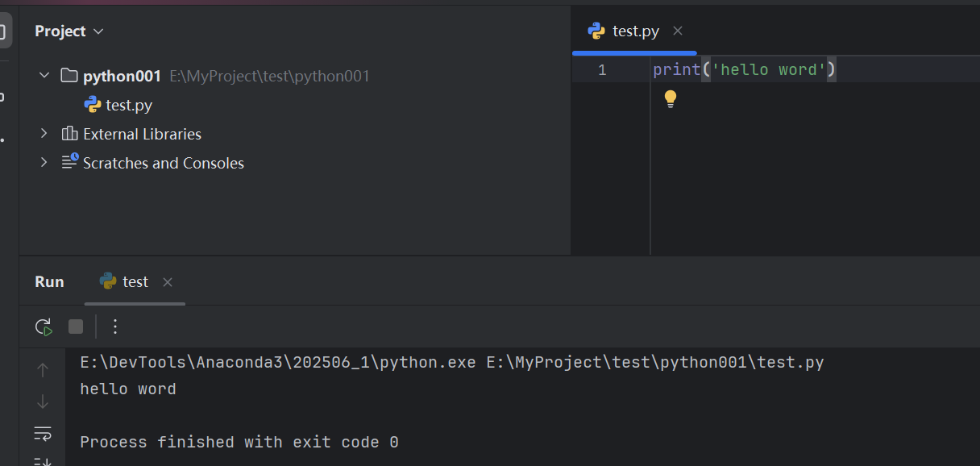Select the test tab in Run panel
Screen dimensions: 980x466
pos(135,281)
